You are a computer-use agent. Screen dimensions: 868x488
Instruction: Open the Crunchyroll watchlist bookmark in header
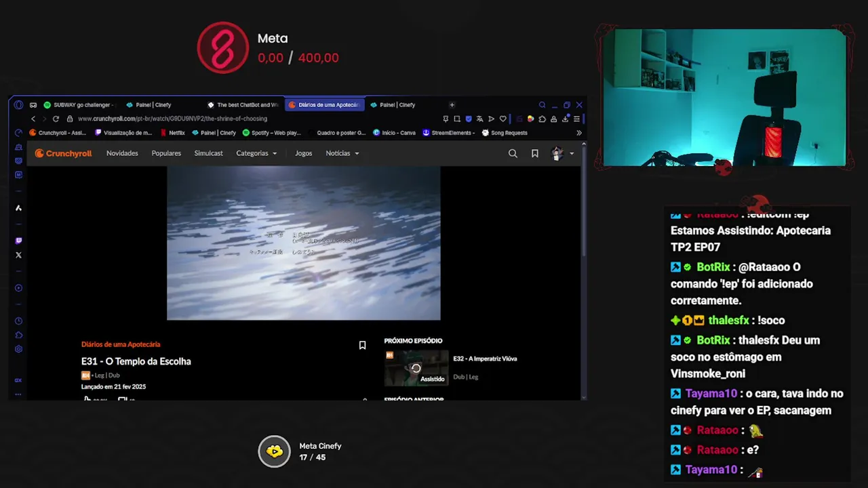pos(534,154)
